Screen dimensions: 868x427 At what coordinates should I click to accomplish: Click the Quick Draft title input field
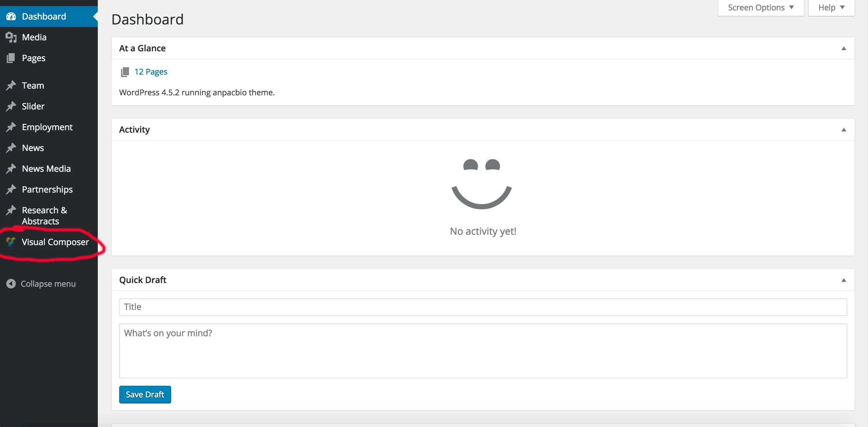pyautogui.click(x=483, y=306)
